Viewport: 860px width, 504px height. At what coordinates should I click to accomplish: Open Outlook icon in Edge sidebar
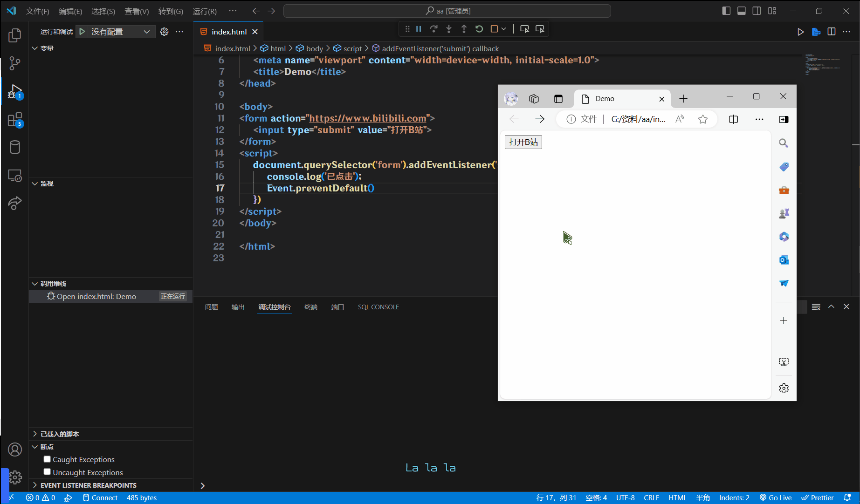tap(784, 260)
